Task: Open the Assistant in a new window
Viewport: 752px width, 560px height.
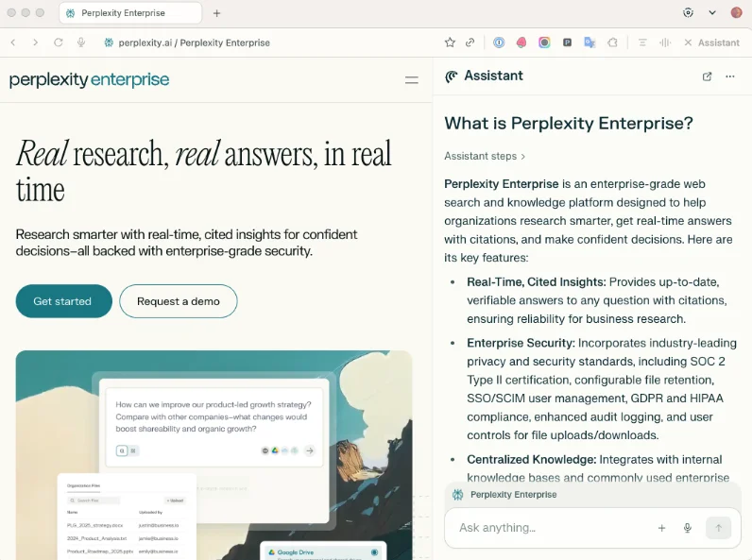Action: (x=707, y=76)
